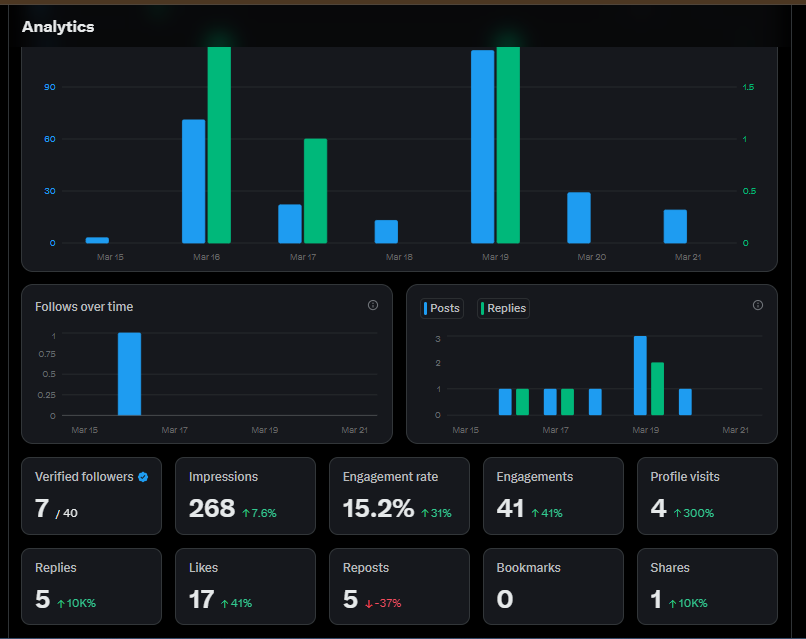This screenshot has width=806, height=639.
Task: Open info icon on Follows over time card
Action: [373, 305]
